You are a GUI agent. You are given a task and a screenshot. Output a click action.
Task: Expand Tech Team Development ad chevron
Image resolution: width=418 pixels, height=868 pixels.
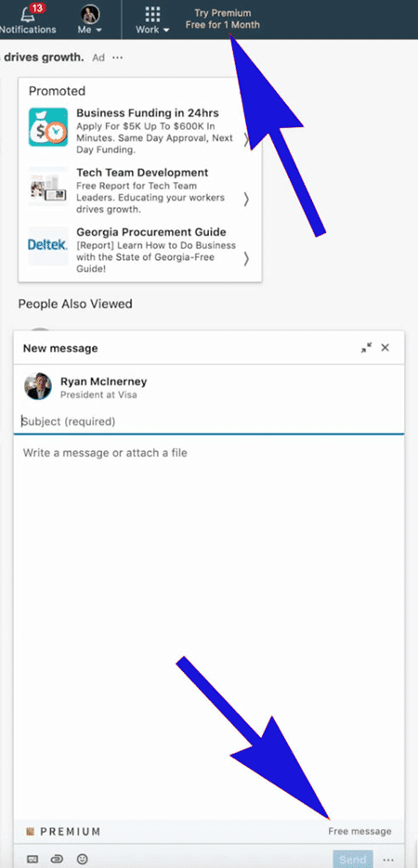click(x=247, y=199)
